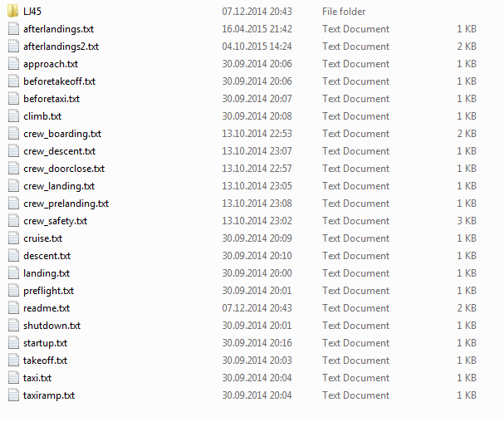Viewport: 504px width, 422px height.
Task: Select crew_boarding.txt in the list
Action: click(62, 134)
